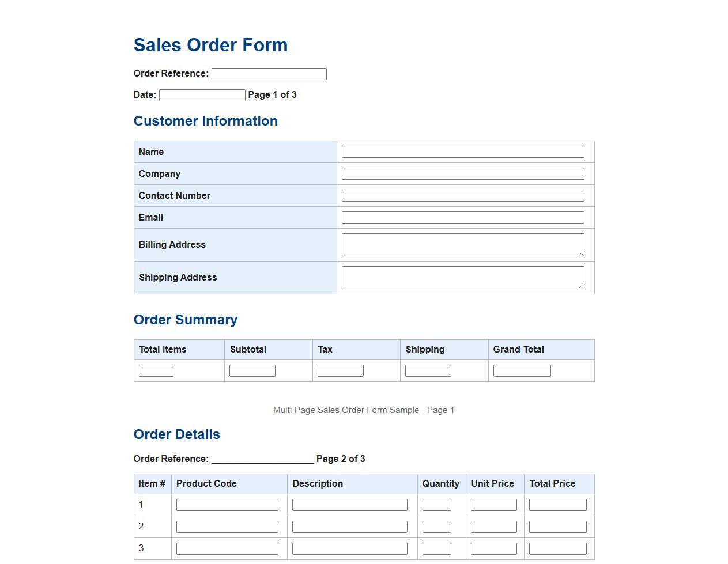Click the Company input field
The image size is (728, 564).
(x=462, y=173)
